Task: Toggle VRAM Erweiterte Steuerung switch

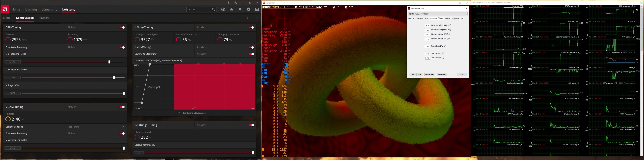Action: (122, 133)
